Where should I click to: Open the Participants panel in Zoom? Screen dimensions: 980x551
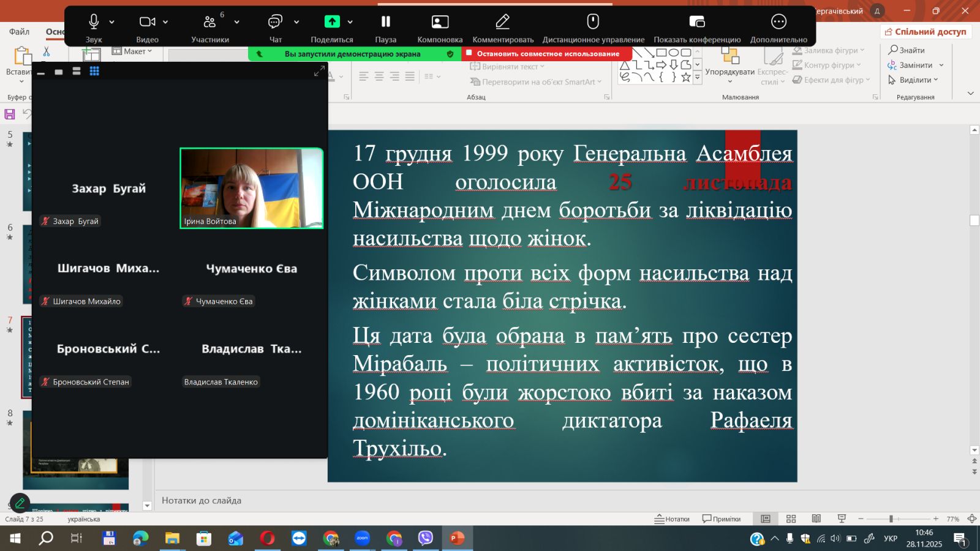[209, 22]
